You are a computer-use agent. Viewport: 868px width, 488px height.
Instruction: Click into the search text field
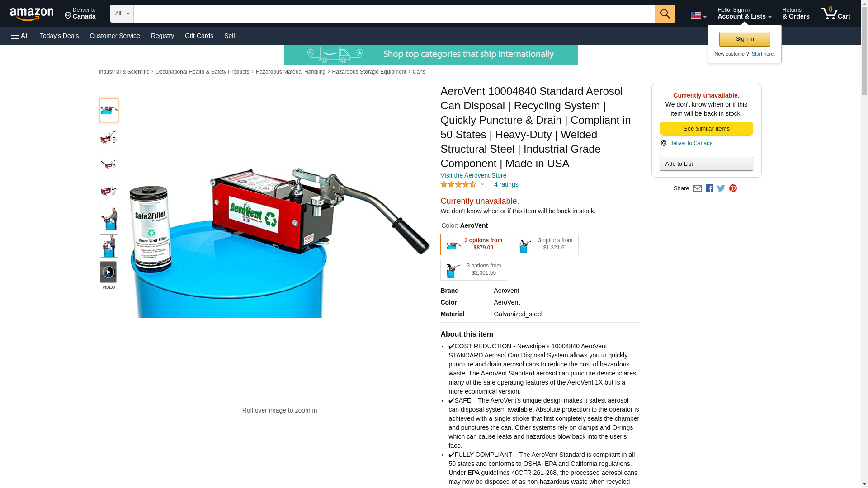click(x=394, y=14)
